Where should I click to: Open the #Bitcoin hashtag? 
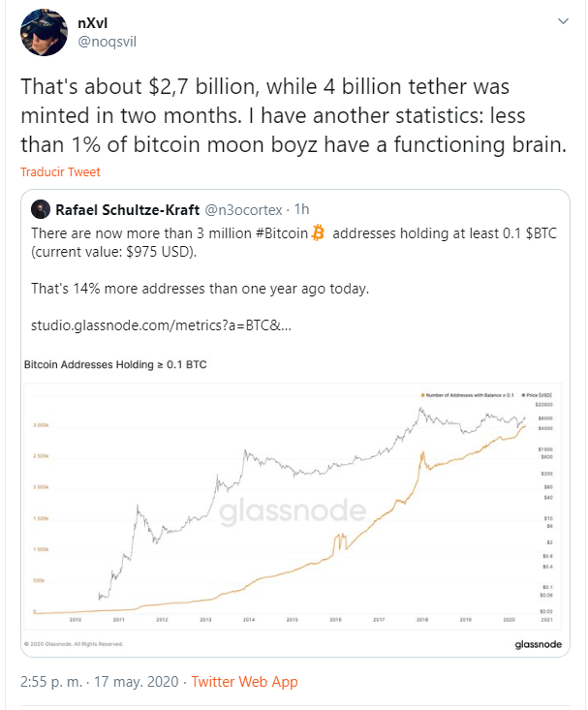(x=282, y=233)
